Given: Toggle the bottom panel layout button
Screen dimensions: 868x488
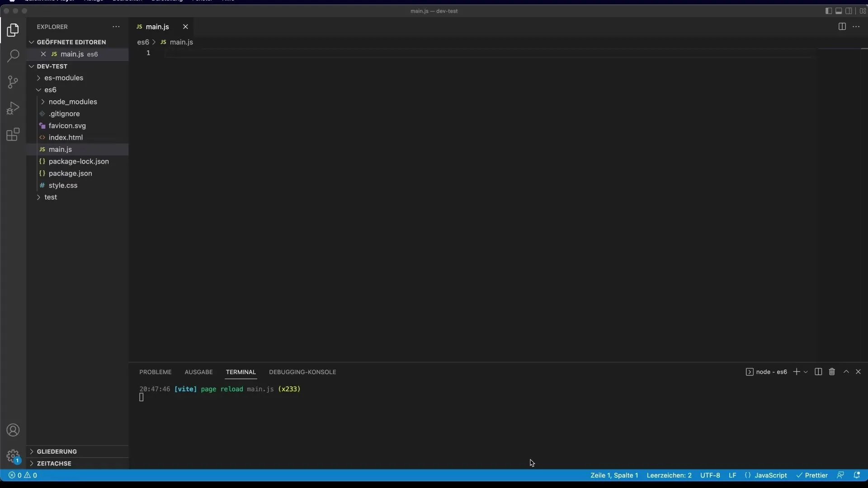Looking at the screenshot, I should click(x=839, y=11).
